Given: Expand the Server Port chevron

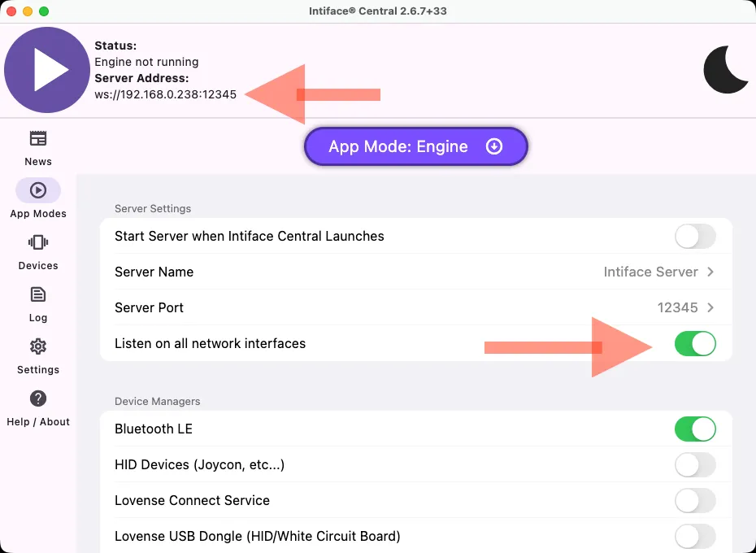Looking at the screenshot, I should [x=710, y=308].
